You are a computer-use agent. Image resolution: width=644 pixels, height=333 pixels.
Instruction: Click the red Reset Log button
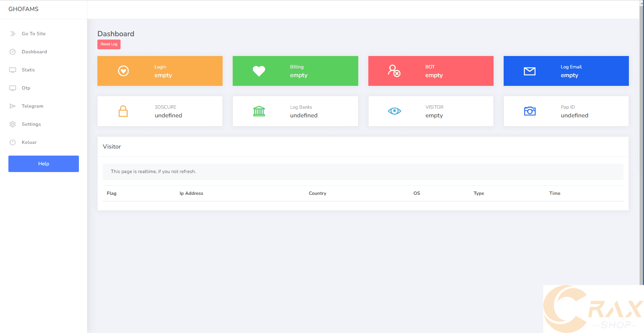tap(109, 44)
